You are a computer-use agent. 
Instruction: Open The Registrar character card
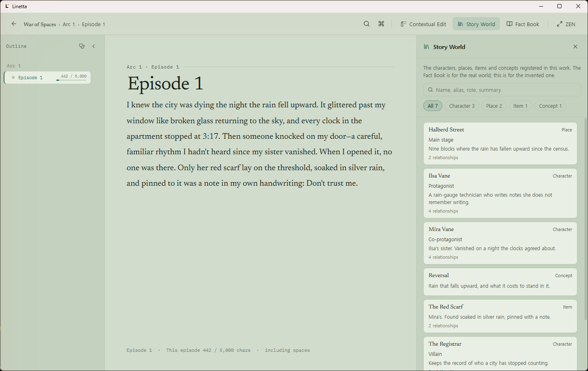pyautogui.click(x=500, y=353)
